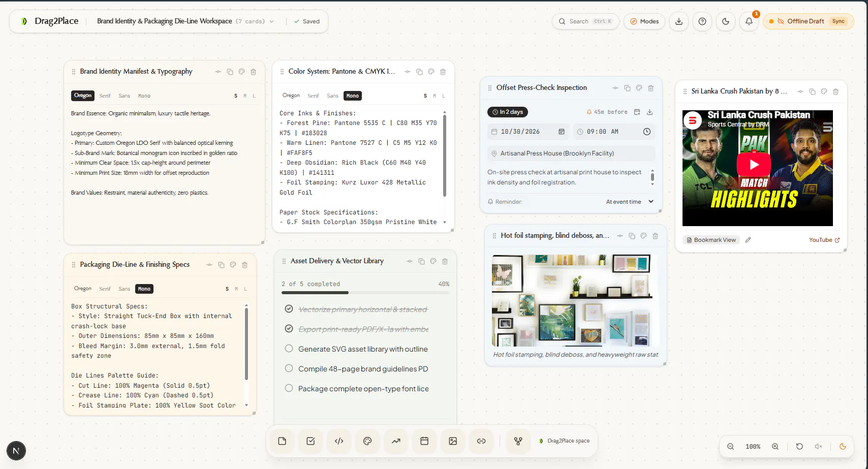Duplicate the Asset Delivery & Vector Library card
The height and width of the screenshot is (469, 868).
tap(421, 261)
